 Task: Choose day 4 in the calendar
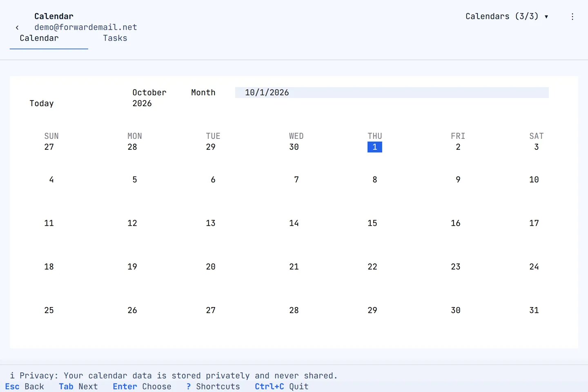(51, 180)
